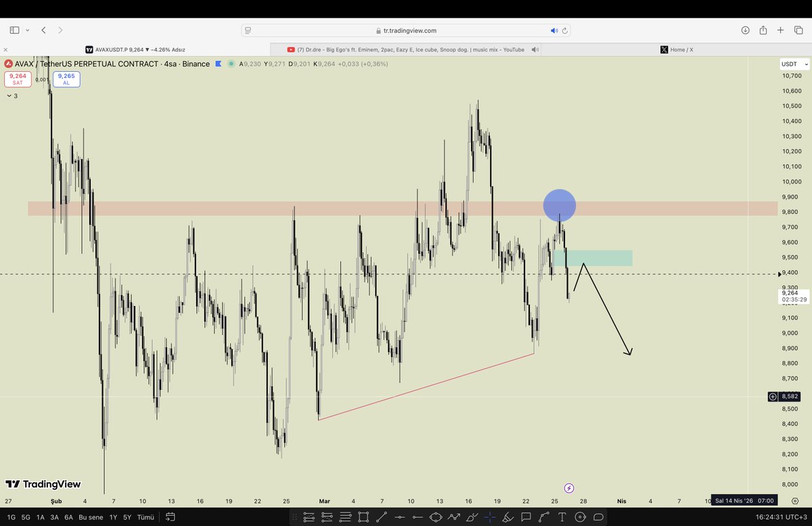This screenshot has height=526, width=812.
Task: Open the Safari share icon
Action: [x=763, y=30]
